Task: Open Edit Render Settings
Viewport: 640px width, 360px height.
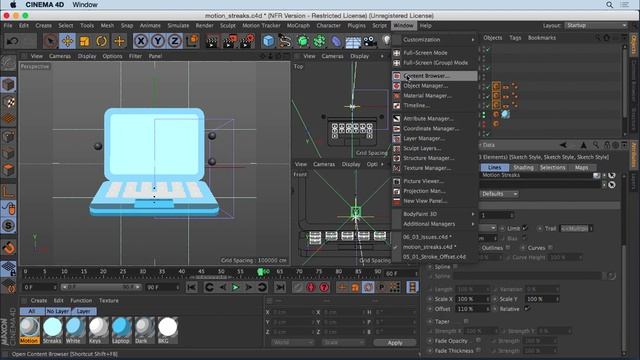Action: pos(247,41)
